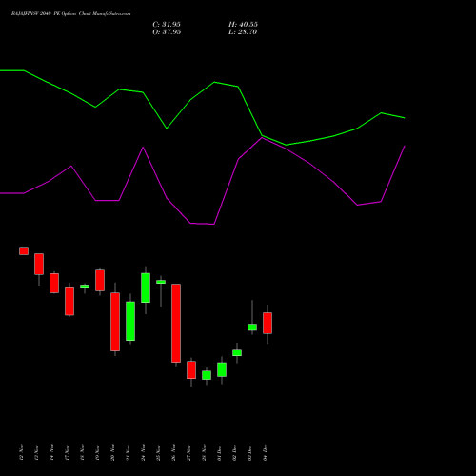This screenshot has height=476, width=476.
Task: Select the 02 Dec date label
Action: pos(234,452)
